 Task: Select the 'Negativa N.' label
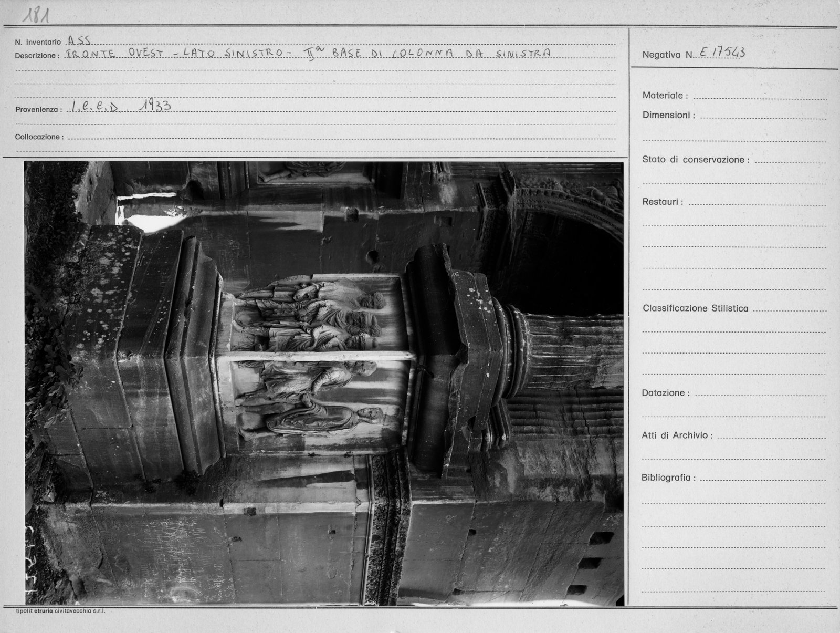668,55
